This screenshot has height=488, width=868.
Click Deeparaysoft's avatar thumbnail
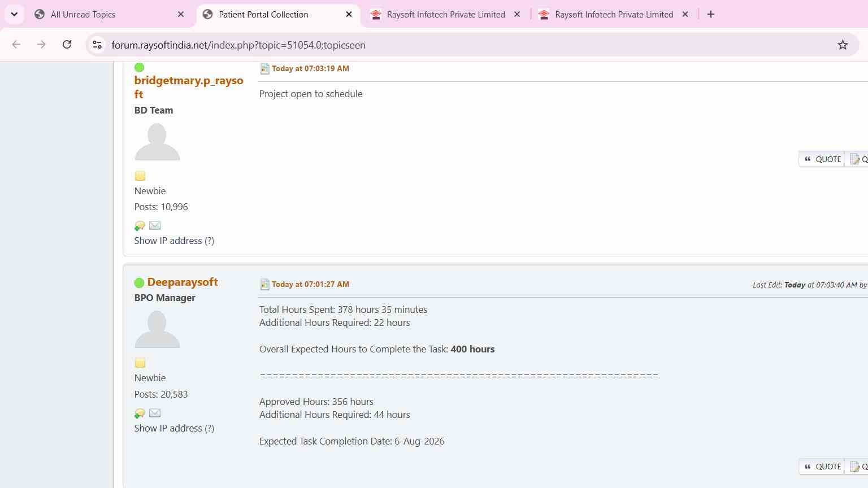point(157,329)
